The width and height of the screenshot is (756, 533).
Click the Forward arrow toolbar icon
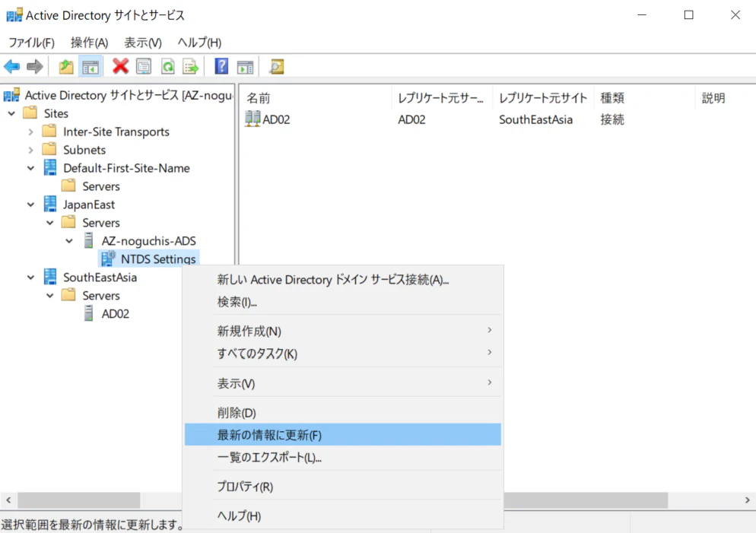[x=35, y=66]
